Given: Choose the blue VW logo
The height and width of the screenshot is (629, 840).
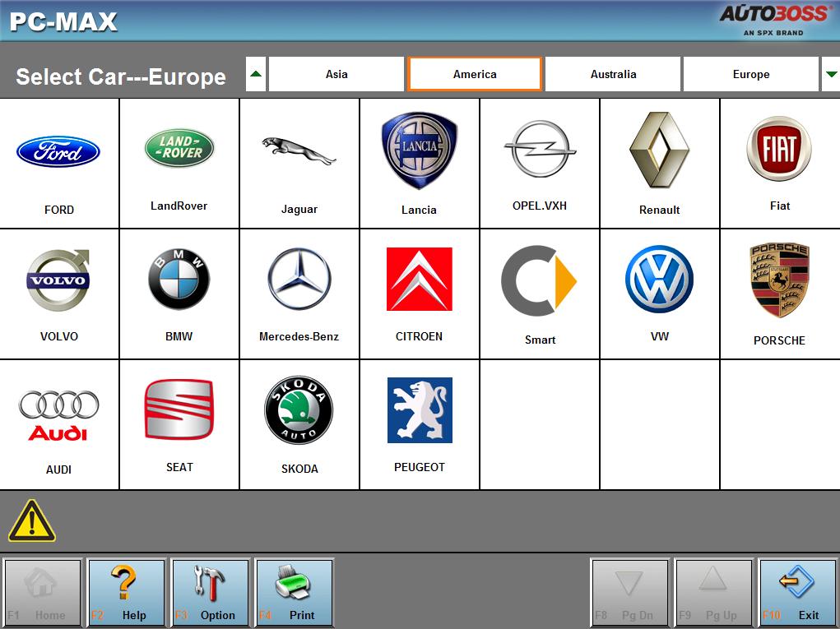Looking at the screenshot, I should click(x=660, y=279).
